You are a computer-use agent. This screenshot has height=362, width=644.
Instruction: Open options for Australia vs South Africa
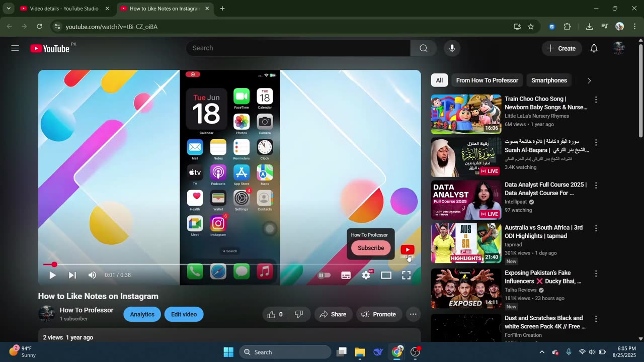[596, 228]
